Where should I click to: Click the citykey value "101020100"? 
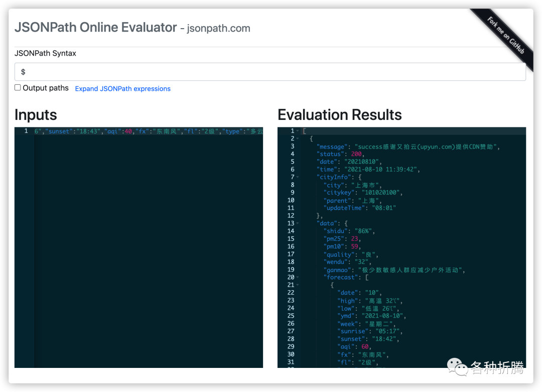pos(380,193)
